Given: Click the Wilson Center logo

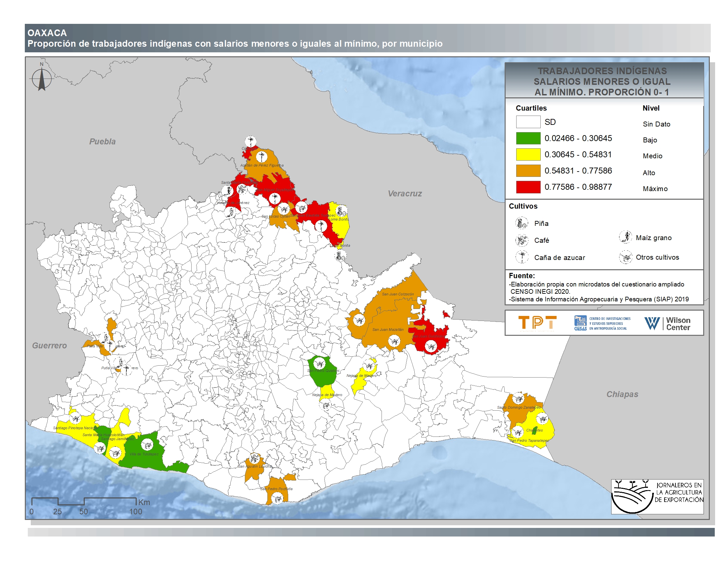Looking at the screenshot, I should (x=667, y=323).
